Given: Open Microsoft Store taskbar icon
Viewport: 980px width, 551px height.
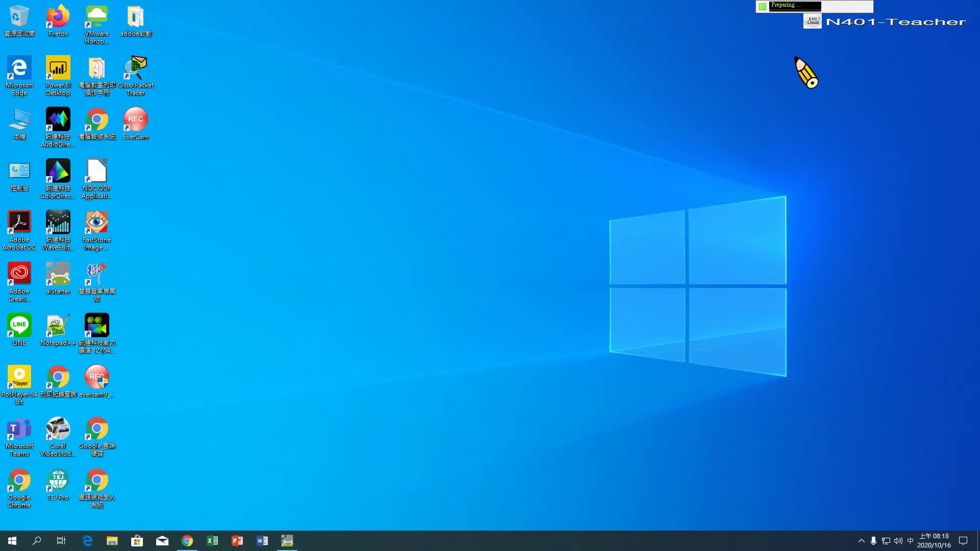Looking at the screenshot, I should click(x=137, y=541).
